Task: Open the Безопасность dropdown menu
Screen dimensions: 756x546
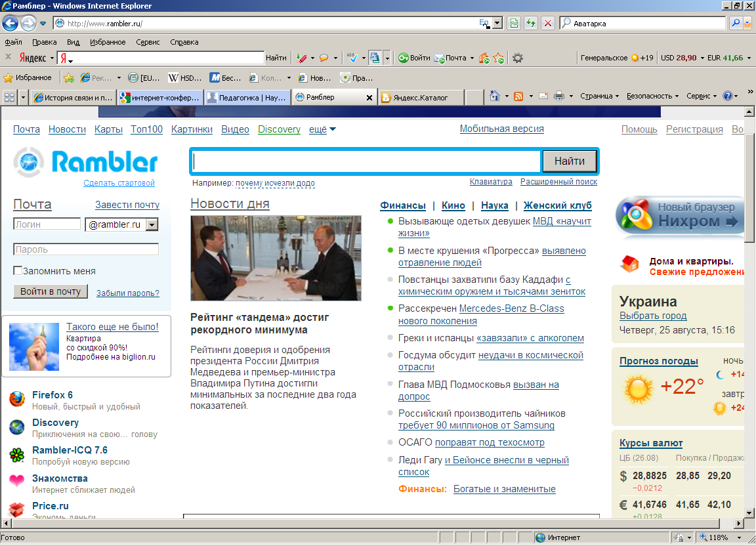Action: 652,96
